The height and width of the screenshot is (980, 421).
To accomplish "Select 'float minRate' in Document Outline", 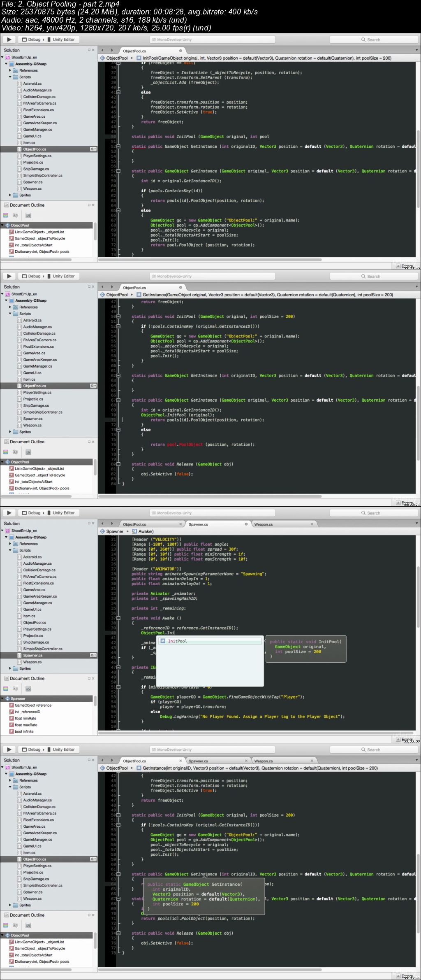I will click(x=25, y=718).
